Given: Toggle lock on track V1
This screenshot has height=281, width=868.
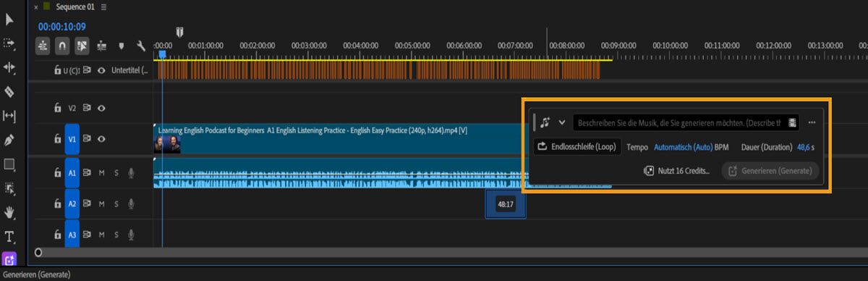Looking at the screenshot, I should 58,139.
